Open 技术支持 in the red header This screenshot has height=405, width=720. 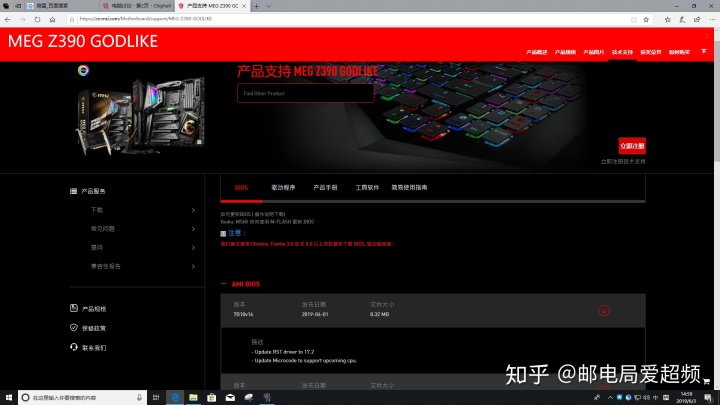click(622, 52)
